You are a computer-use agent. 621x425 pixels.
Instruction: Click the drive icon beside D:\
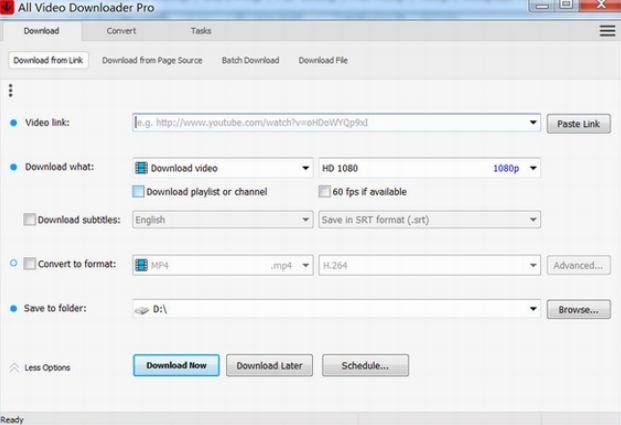coord(141,310)
